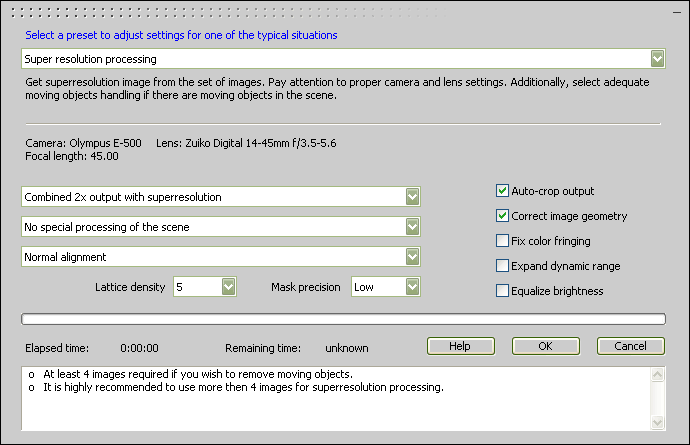
Task: Click the 'Mask precision' label
Action: pyautogui.click(x=306, y=287)
